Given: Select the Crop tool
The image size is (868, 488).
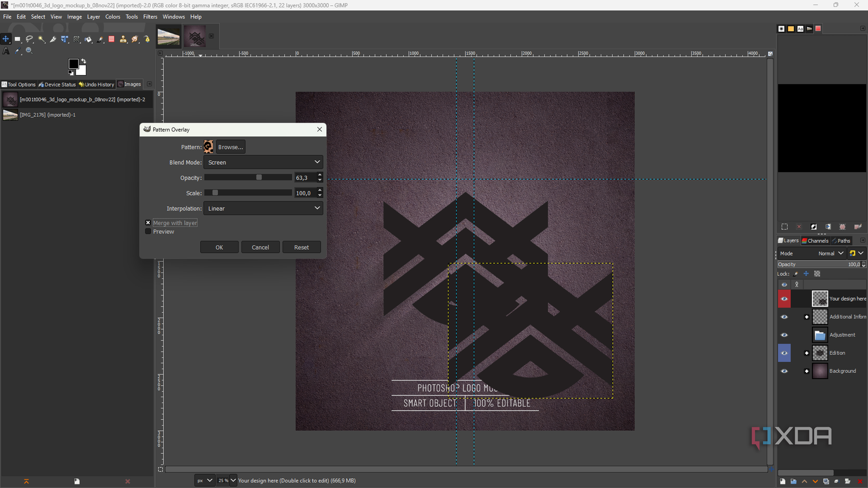Looking at the screenshot, I should pos(53,39).
